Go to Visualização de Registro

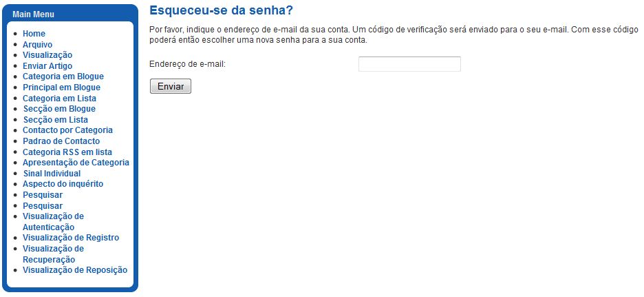pyautogui.click(x=71, y=238)
